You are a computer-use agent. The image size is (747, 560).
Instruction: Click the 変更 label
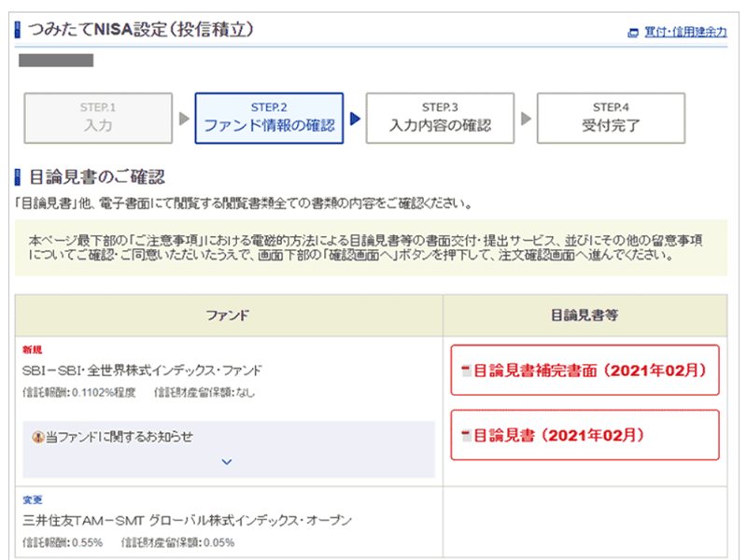coord(33,499)
